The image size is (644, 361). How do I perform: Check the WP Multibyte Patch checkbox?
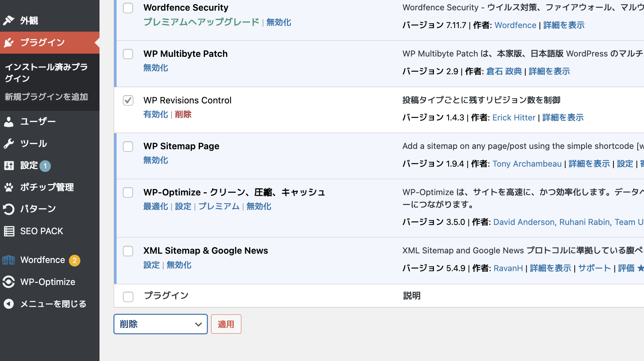click(128, 54)
